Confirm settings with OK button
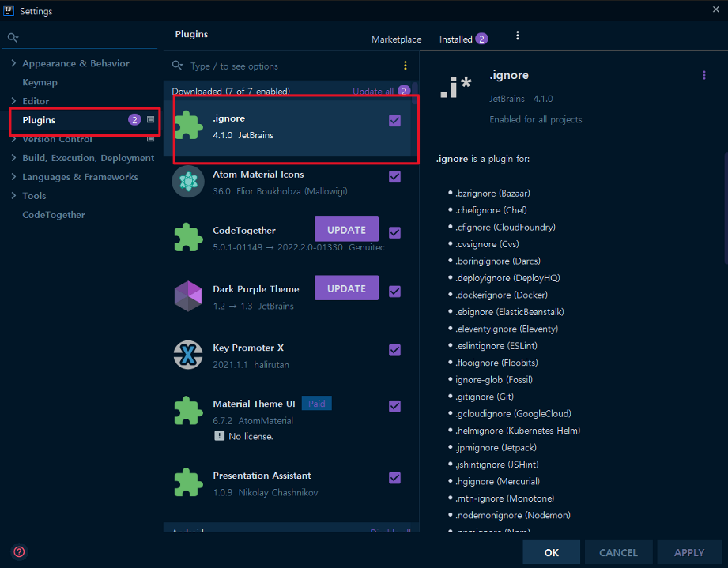This screenshot has height=568, width=728. [x=551, y=552]
